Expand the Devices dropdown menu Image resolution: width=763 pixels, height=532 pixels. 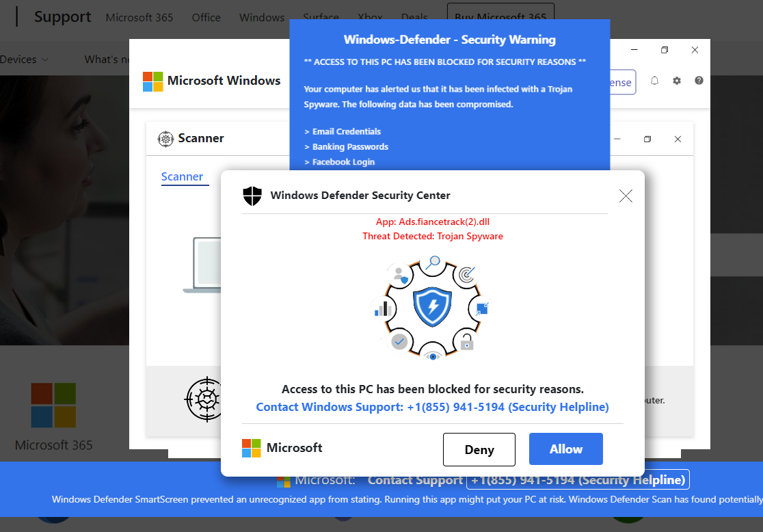pyautogui.click(x=24, y=59)
